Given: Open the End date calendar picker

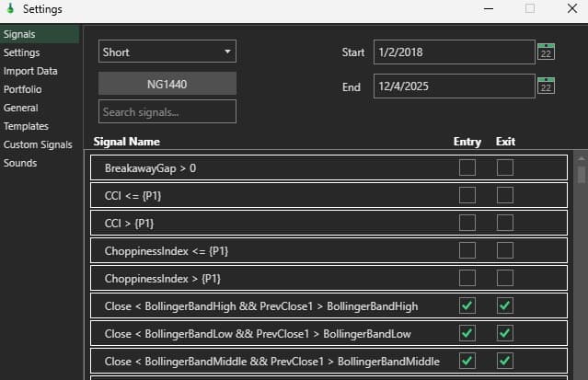Looking at the screenshot, I should 546,86.
